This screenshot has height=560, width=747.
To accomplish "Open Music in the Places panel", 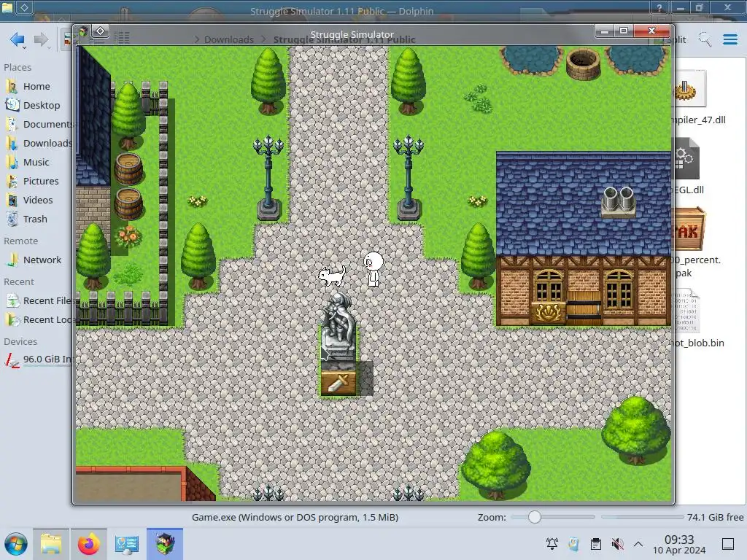I will 36,163.
